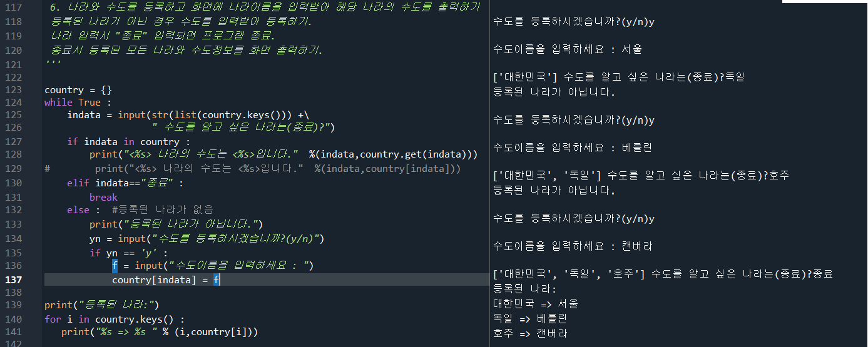Click the comment line '나라 입력시 "종료" 입력되면 프로그램 종료.'
Screen dimensions: 868x347
[x=163, y=36]
